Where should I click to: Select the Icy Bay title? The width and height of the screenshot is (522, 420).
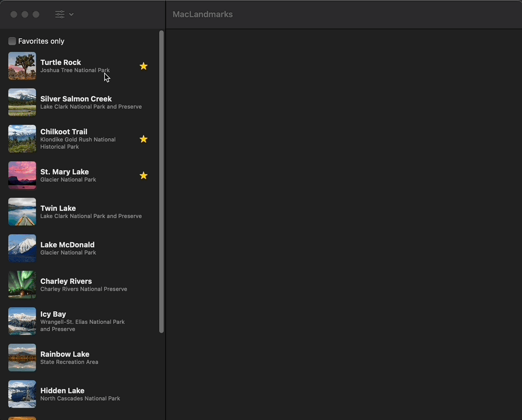53,314
